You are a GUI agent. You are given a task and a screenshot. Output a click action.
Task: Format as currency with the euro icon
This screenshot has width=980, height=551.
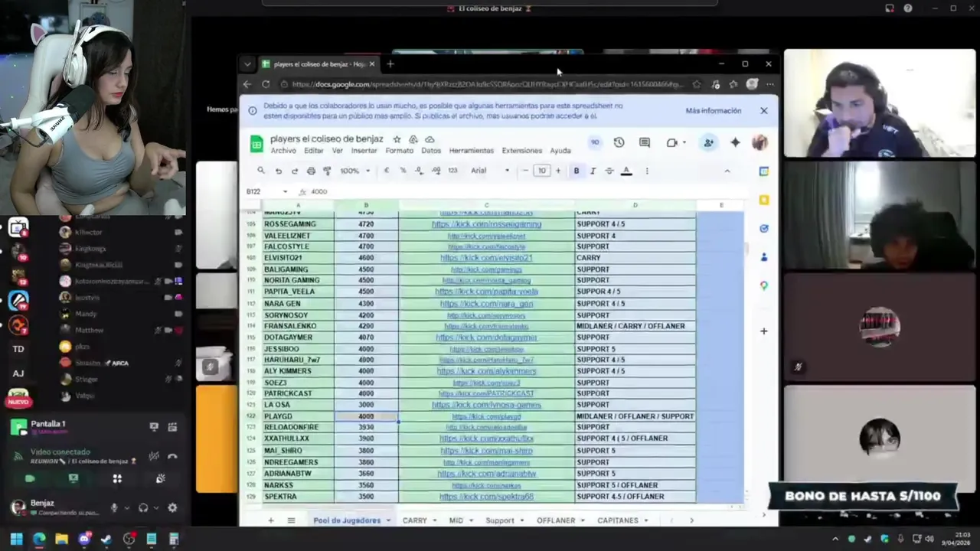coord(387,171)
